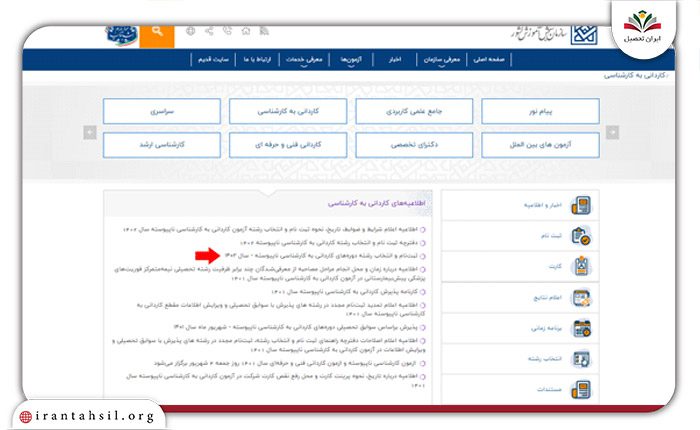
Task: Open the سایت قدیم menu item
Action: click(213, 59)
